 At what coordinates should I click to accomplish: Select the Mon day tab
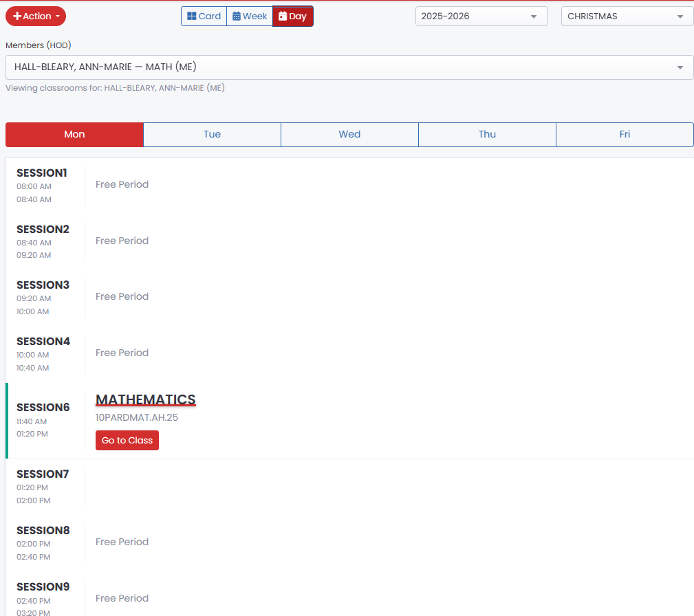pyautogui.click(x=74, y=135)
